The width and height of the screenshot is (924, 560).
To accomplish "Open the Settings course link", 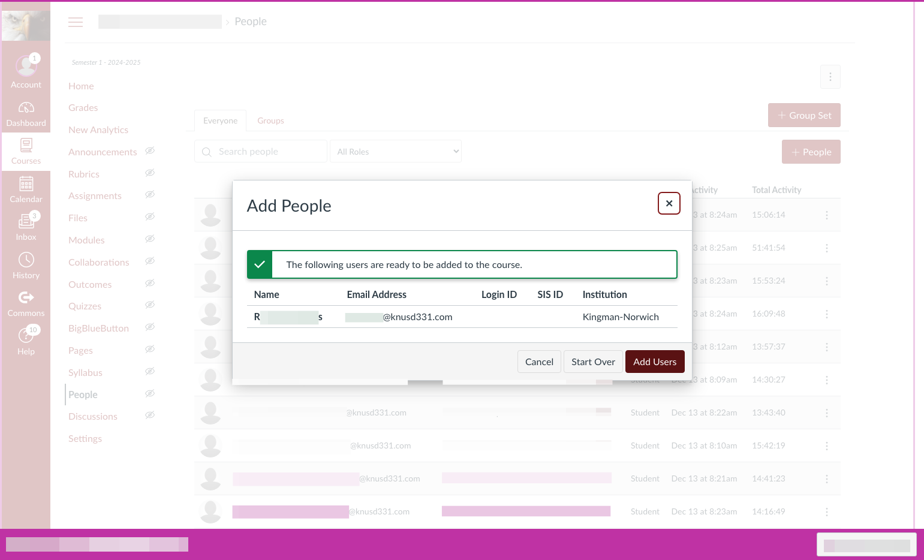I will (x=85, y=439).
